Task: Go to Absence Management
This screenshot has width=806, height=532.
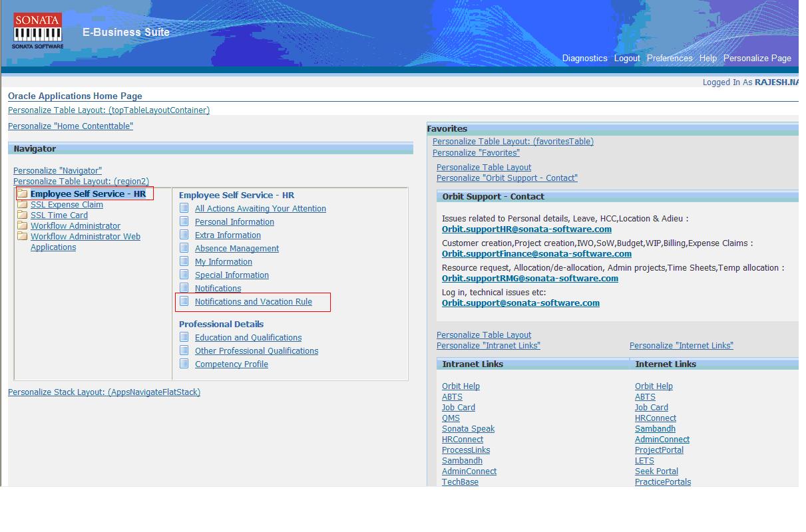Action: click(x=237, y=249)
